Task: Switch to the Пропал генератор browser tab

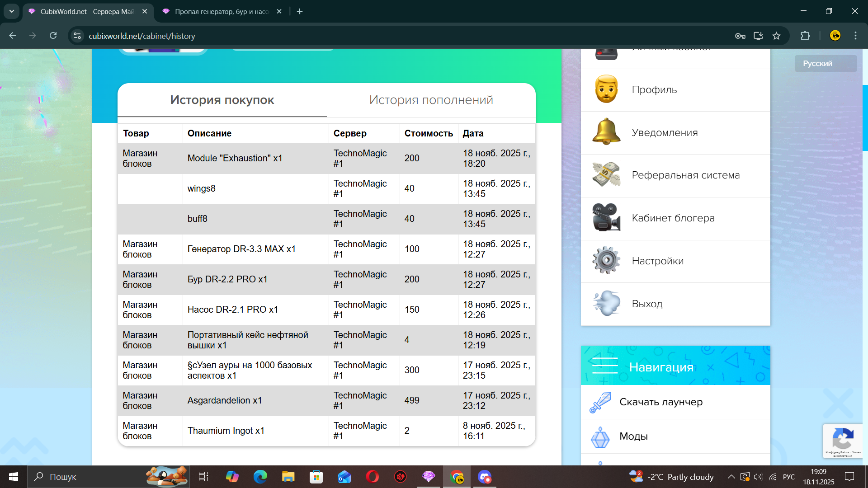Action: [x=222, y=12]
